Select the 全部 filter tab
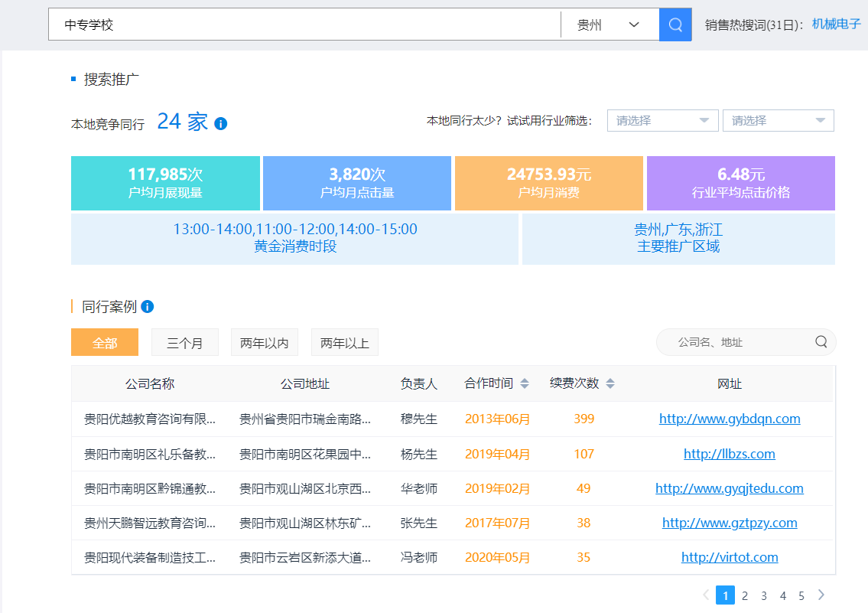Viewport: 868px width, 613px height. point(105,343)
